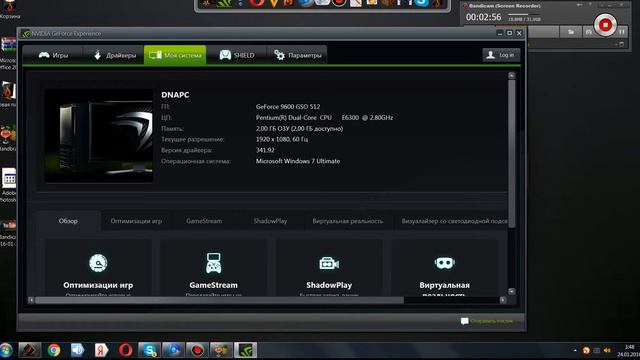Open Opera from the taskbar
The width and height of the screenshot is (640, 360).
[x=125, y=350]
